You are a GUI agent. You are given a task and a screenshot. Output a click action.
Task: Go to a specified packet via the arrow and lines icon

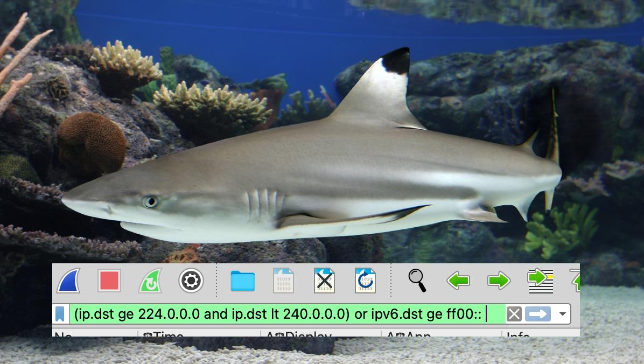coord(541,281)
